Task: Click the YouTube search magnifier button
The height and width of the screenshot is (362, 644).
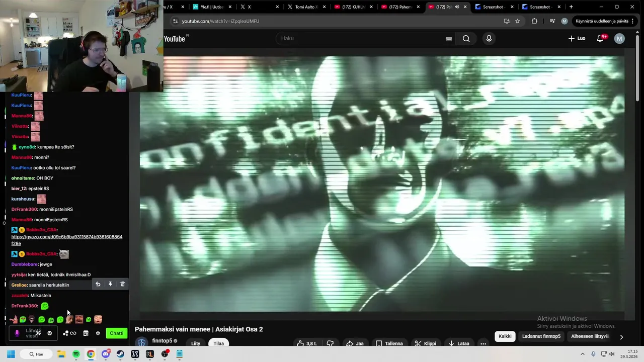Action: pyautogui.click(x=466, y=39)
